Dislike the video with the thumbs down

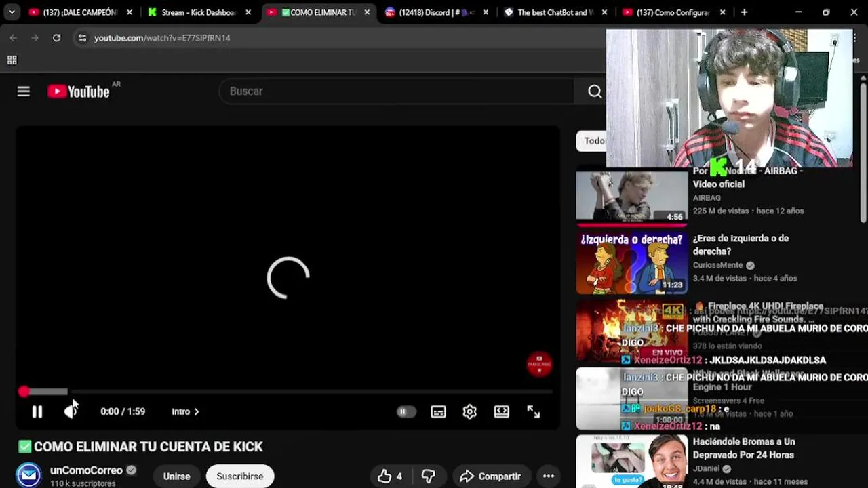pos(429,476)
